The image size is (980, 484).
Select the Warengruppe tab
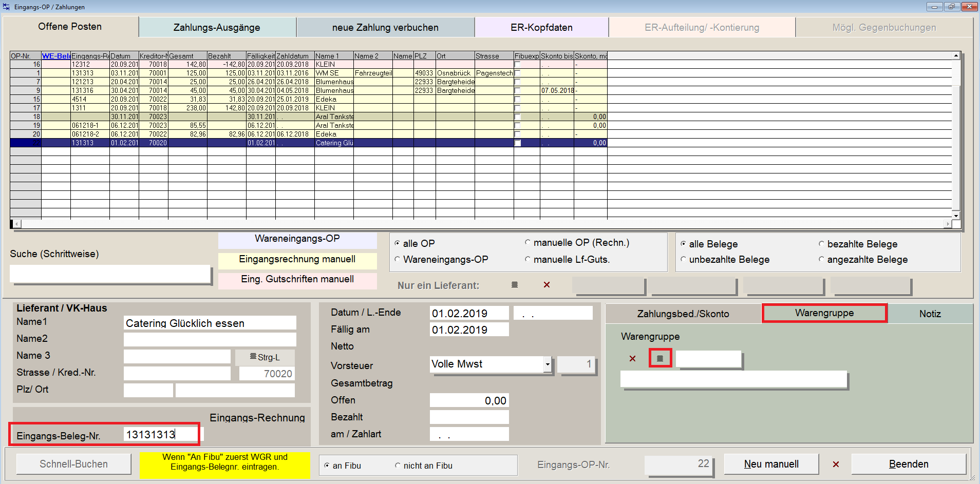pyautogui.click(x=824, y=313)
